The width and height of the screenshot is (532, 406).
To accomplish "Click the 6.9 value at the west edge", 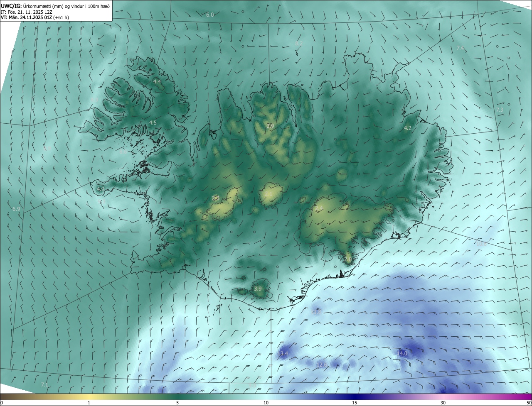I will click(x=16, y=209).
